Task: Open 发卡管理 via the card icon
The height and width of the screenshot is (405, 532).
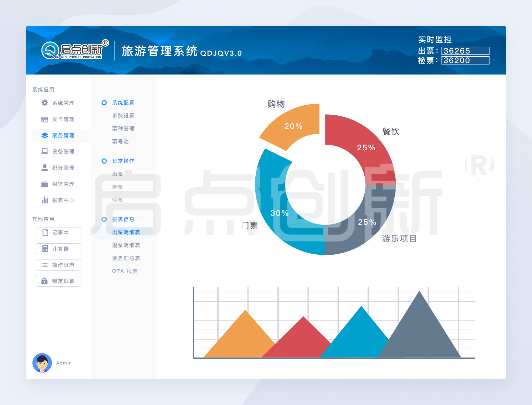Action: pos(44,119)
